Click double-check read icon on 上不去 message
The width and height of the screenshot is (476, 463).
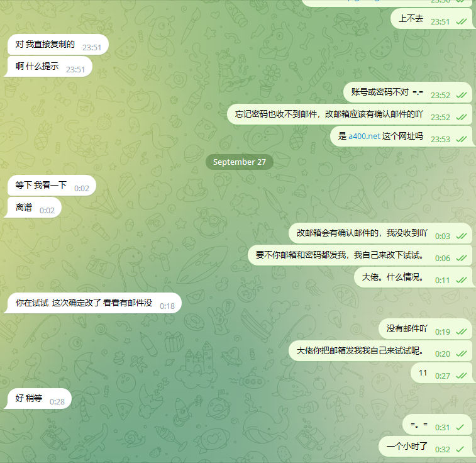tap(462, 21)
